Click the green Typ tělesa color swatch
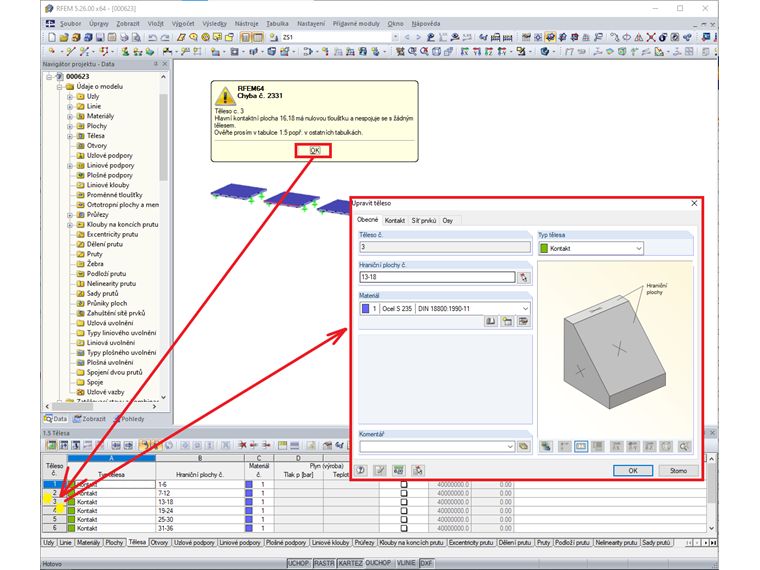Viewport: 760px width, 570px height. (x=544, y=249)
